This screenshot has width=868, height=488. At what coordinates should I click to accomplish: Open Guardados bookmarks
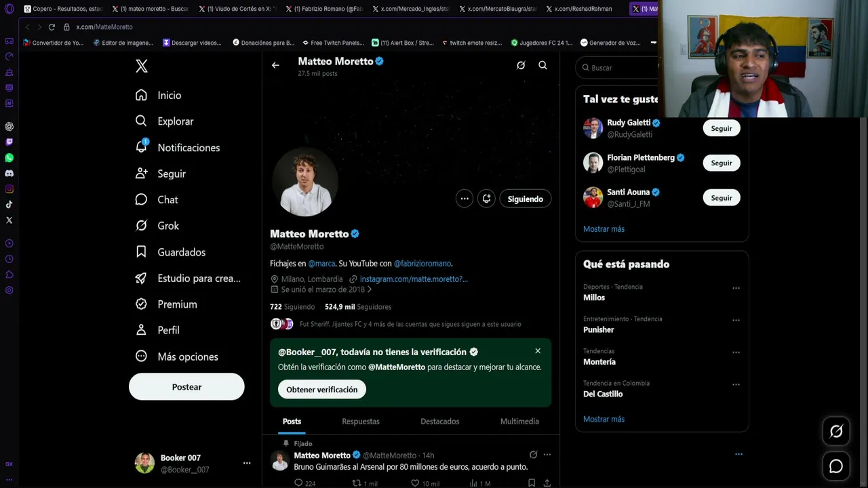point(170,252)
